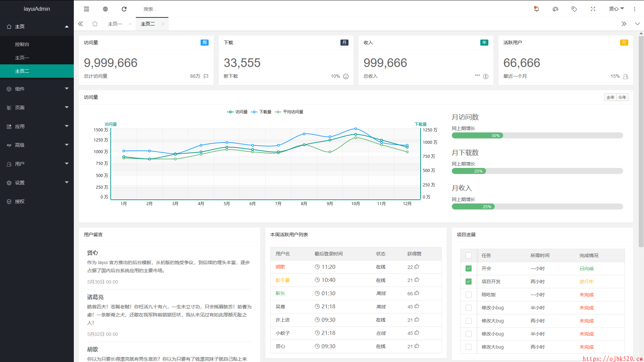Open the theme palette icon
The width and height of the screenshot is (644, 362).
[555, 9]
